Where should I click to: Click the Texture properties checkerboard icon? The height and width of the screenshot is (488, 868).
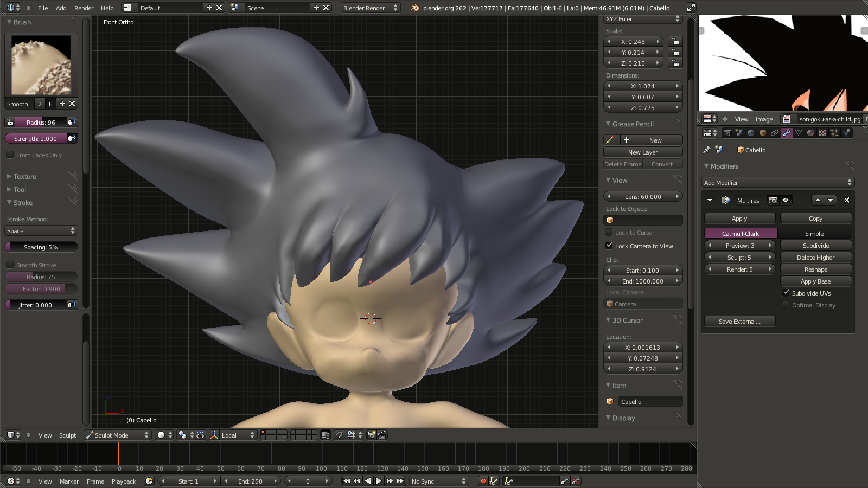point(822,133)
